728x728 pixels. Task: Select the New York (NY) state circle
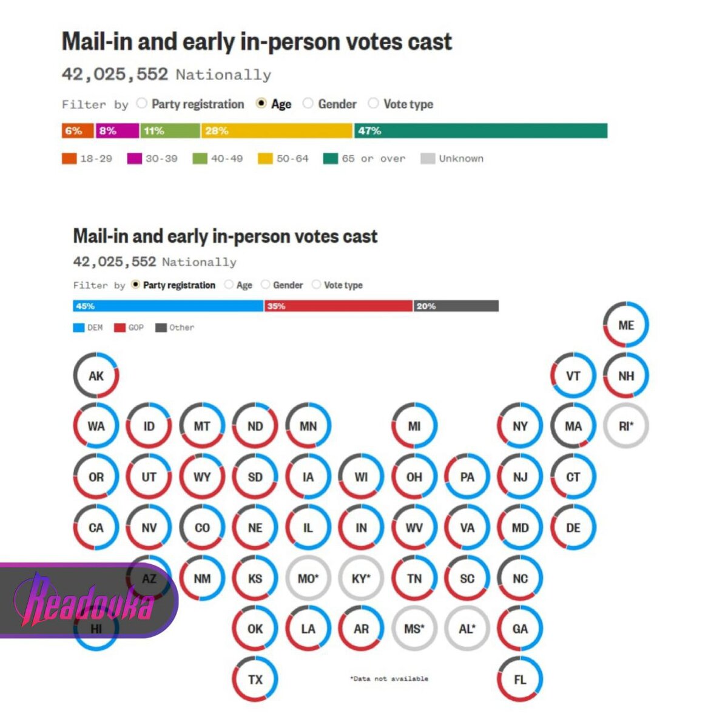click(520, 426)
